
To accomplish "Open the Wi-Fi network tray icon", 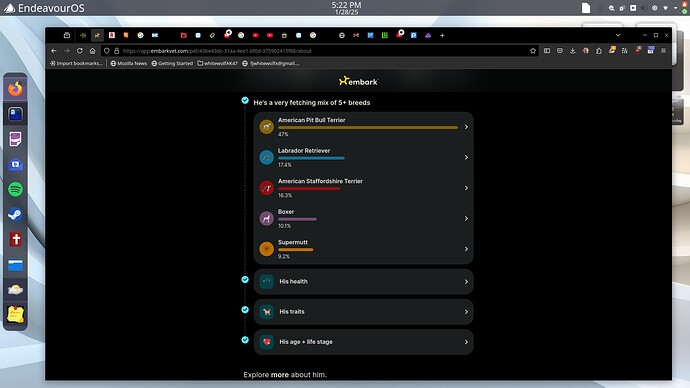I will (x=665, y=8).
